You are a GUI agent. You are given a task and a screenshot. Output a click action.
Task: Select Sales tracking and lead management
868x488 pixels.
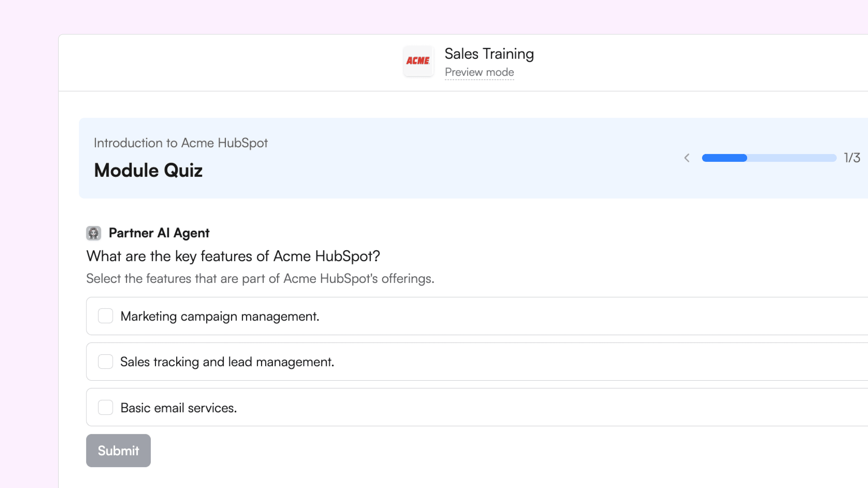[x=106, y=362]
